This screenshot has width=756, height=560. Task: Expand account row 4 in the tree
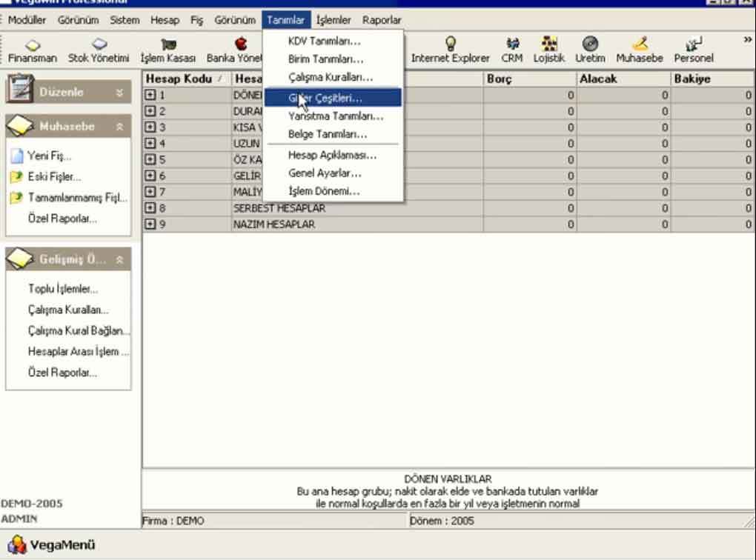coord(150,143)
